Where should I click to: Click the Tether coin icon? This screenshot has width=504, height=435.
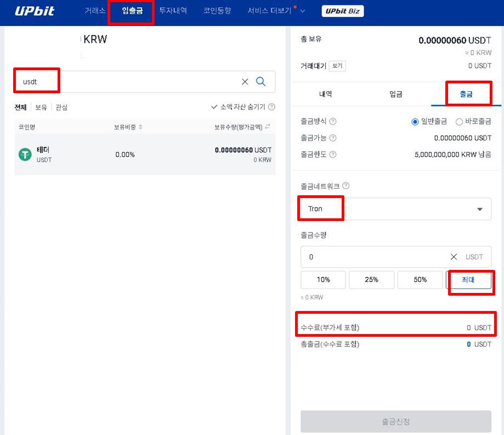click(25, 155)
